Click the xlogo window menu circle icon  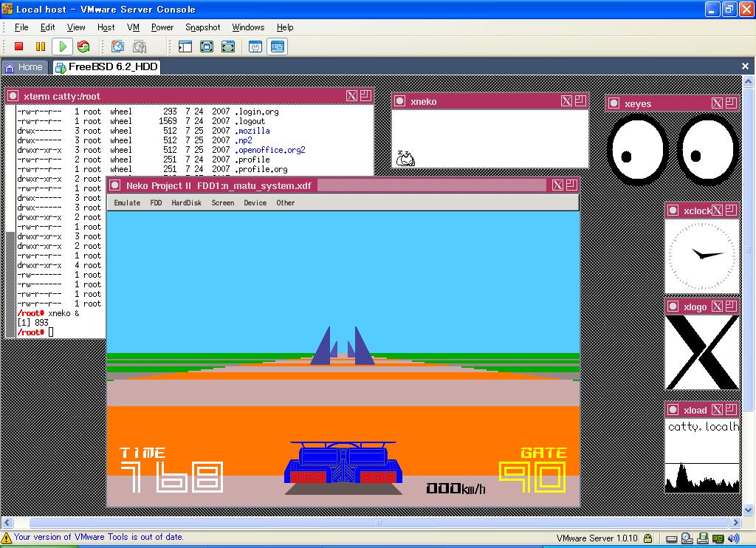pyautogui.click(x=673, y=306)
